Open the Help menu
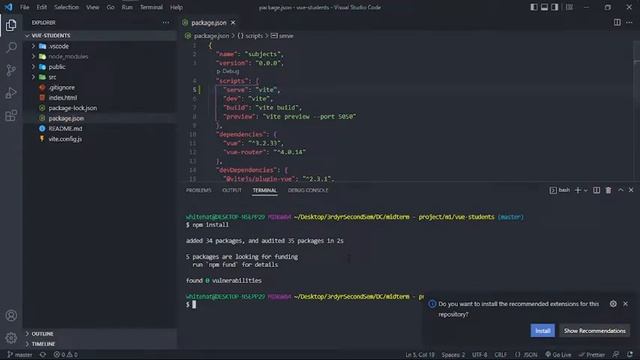Screen dimensions: 640x360 [176, 7]
